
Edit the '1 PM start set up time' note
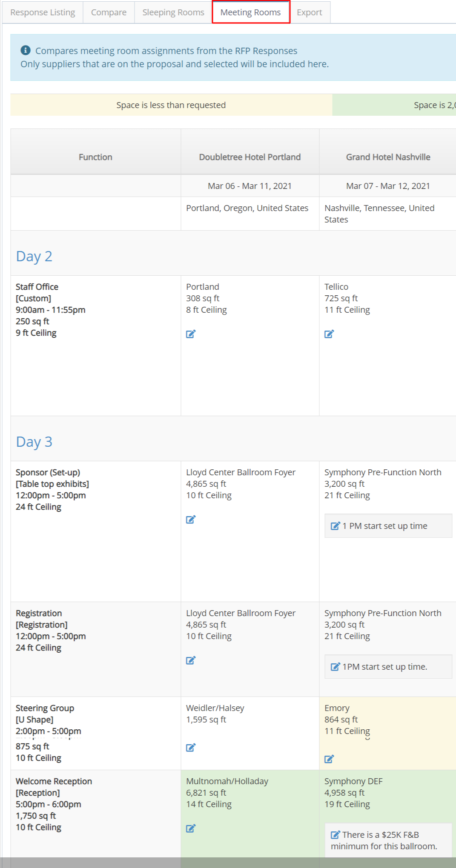pos(336,526)
